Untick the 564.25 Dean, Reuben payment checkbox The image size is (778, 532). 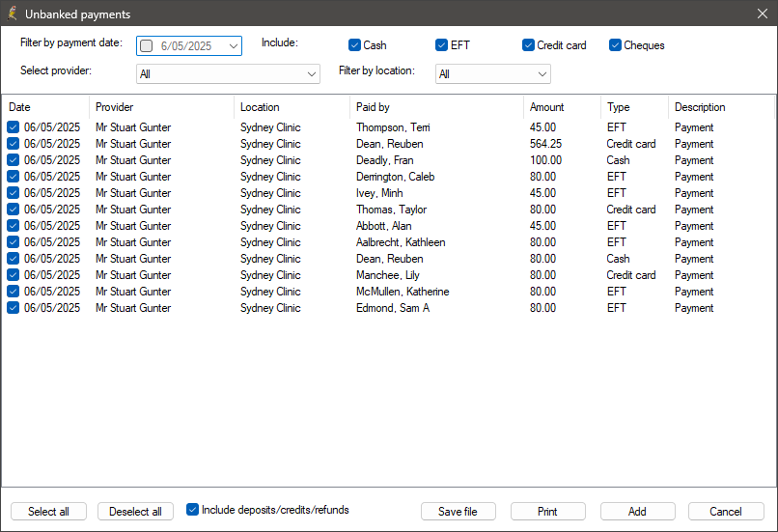click(x=13, y=144)
